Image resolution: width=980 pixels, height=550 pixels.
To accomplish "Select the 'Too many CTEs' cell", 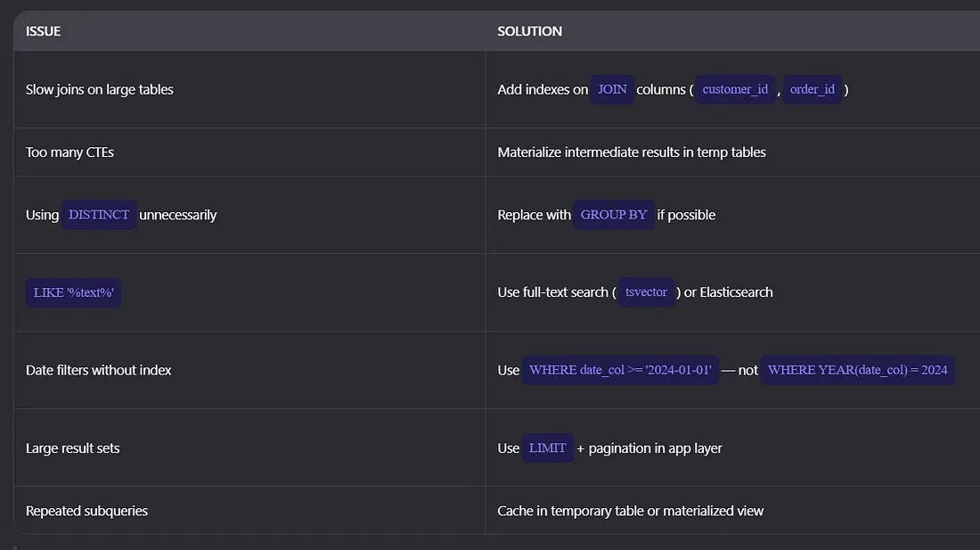I will point(69,152).
